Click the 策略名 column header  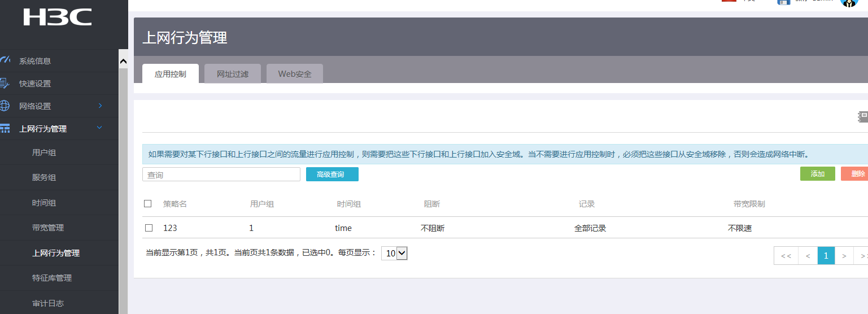(175, 204)
